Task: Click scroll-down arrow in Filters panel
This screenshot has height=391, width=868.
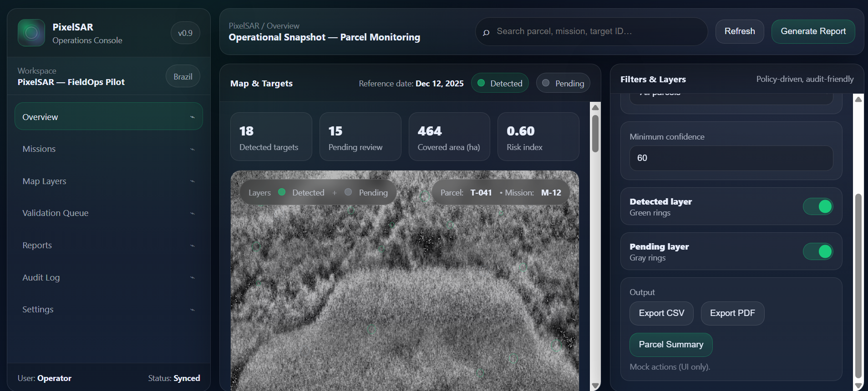Action: coord(858,385)
